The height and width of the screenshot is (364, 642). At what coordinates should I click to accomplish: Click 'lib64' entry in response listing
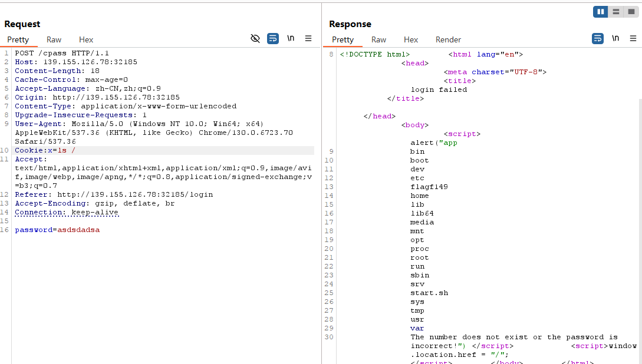(422, 213)
